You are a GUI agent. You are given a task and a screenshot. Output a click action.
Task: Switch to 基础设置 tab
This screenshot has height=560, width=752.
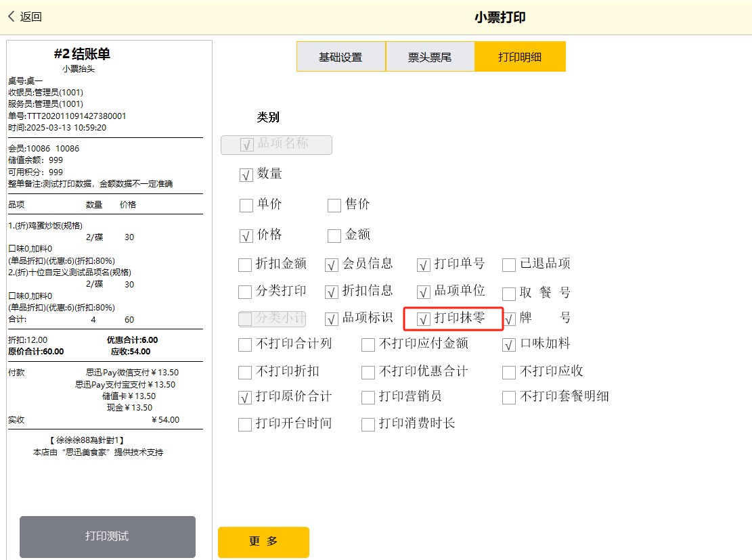[x=340, y=57]
